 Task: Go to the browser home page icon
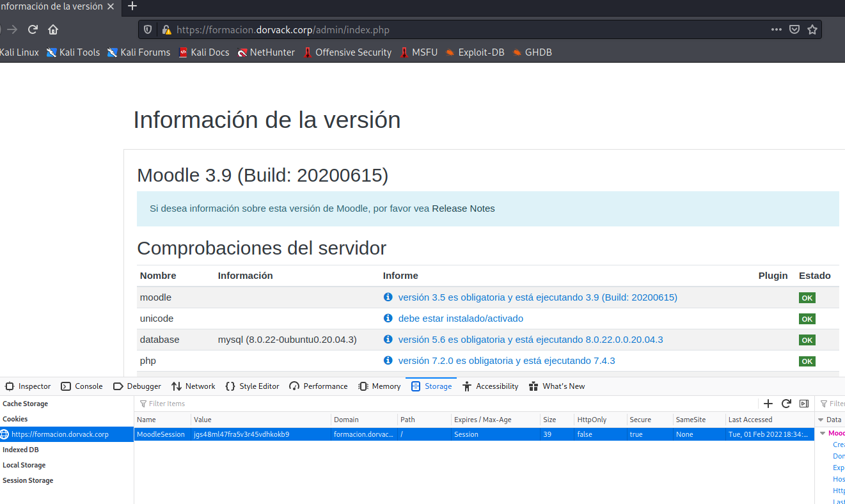point(53,29)
